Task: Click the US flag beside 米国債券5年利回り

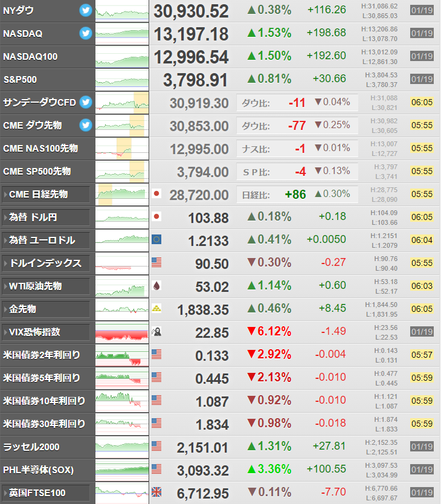Action: (156, 377)
